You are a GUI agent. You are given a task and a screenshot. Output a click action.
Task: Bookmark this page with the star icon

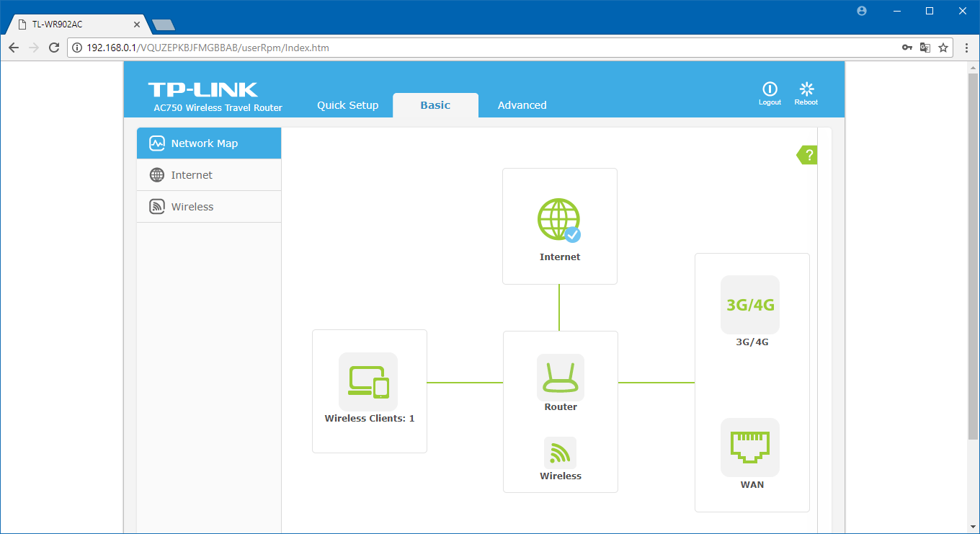[x=943, y=48]
